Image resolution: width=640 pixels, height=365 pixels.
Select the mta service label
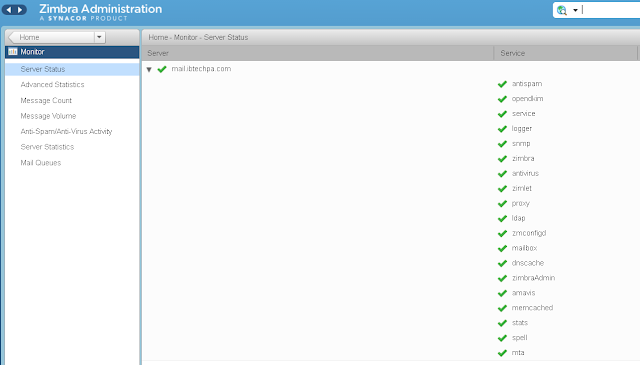518,353
